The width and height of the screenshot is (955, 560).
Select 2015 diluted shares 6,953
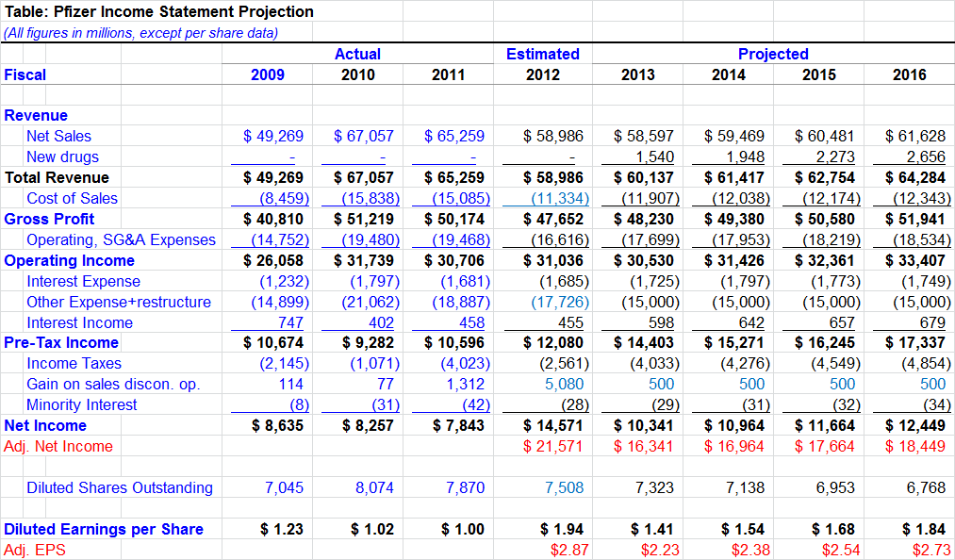(x=835, y=487)
